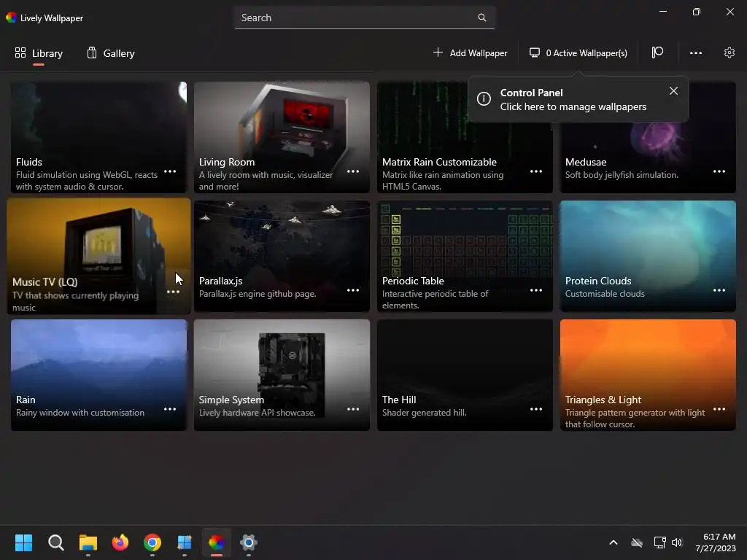Open more options for Fluids wallpaper

click(x=170, y=171)
